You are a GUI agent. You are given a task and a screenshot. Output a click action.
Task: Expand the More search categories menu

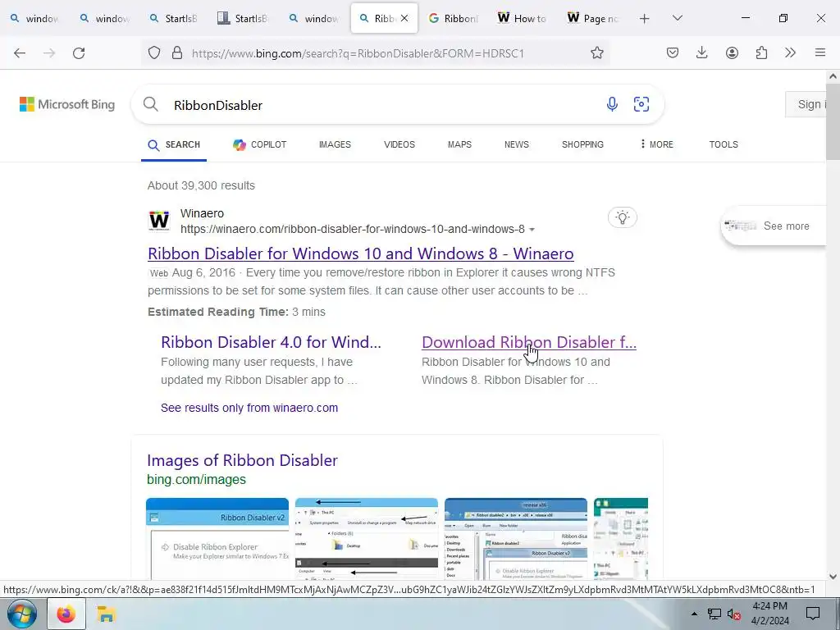657,144
